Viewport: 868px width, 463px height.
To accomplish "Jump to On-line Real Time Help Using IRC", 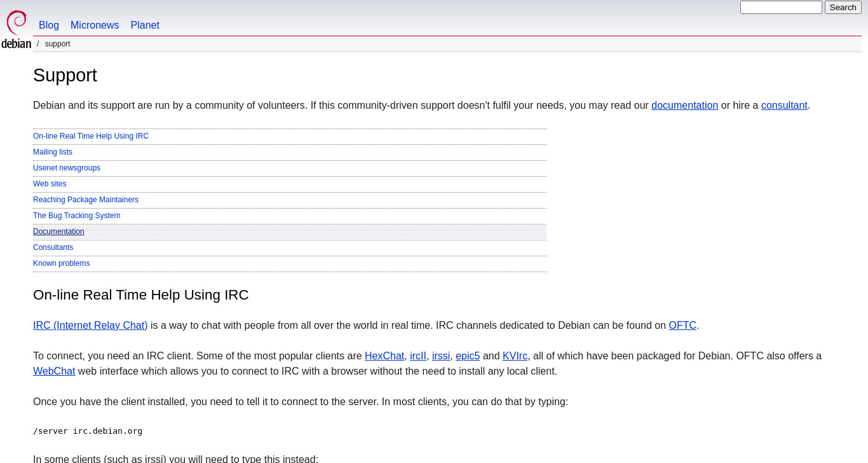I will [x=91, y=136].
